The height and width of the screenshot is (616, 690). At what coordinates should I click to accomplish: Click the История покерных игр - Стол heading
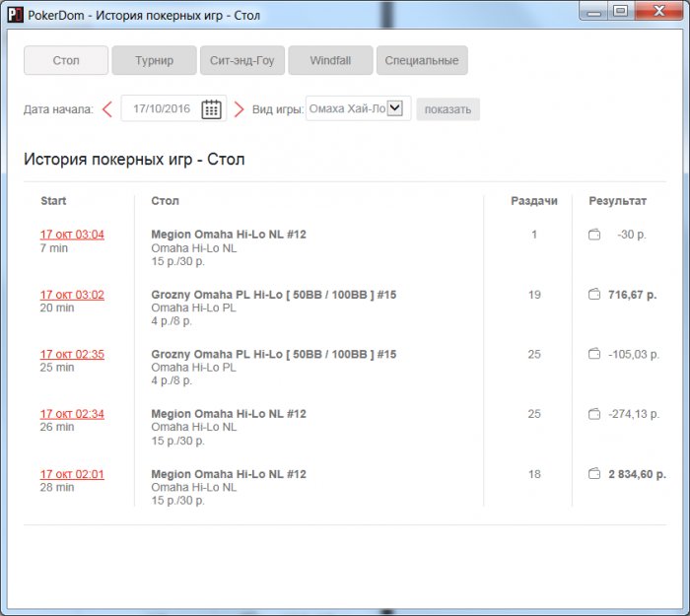tap(134, 160)
